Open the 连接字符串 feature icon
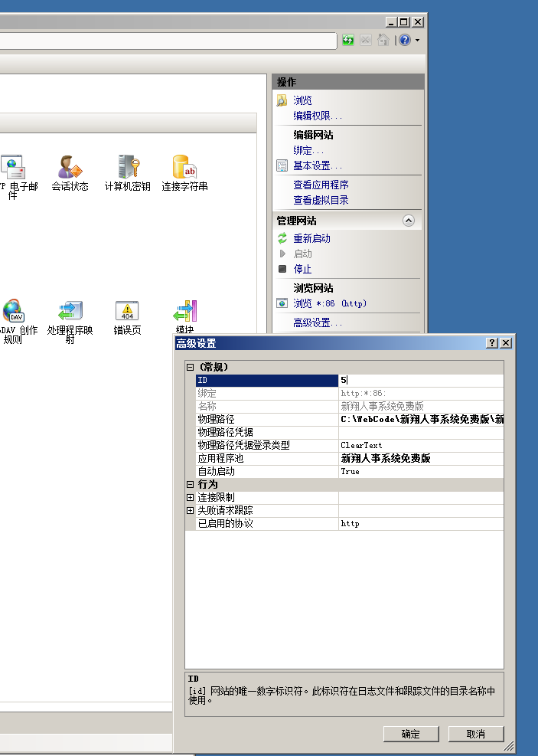The width and height of the screenshot is (538, 756). pos(184,167)
